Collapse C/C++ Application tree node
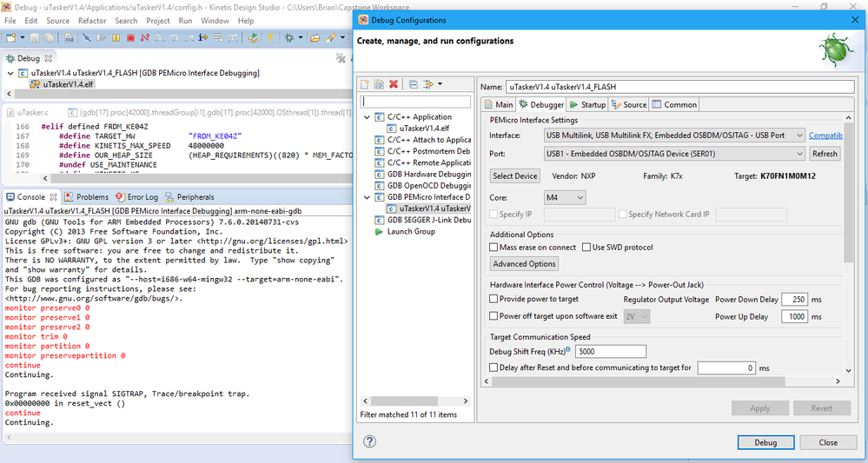Screen dimensions: 868x463 tap(367, 117)
